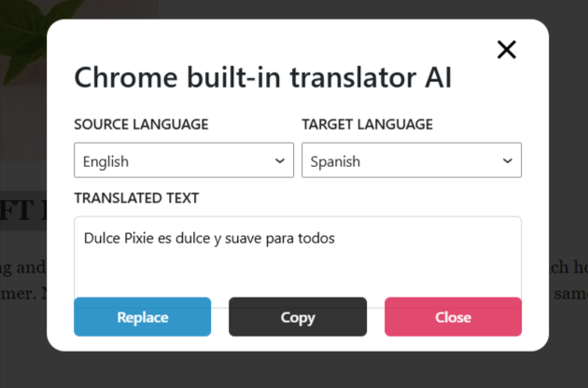Click the chevron arrow in the Spanish selector

pos(508,160)
